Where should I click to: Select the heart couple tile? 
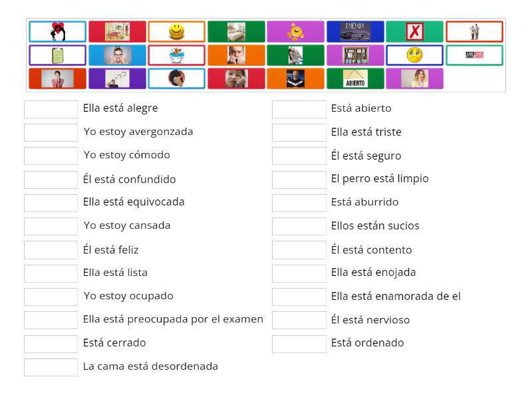tap(58, 31)
